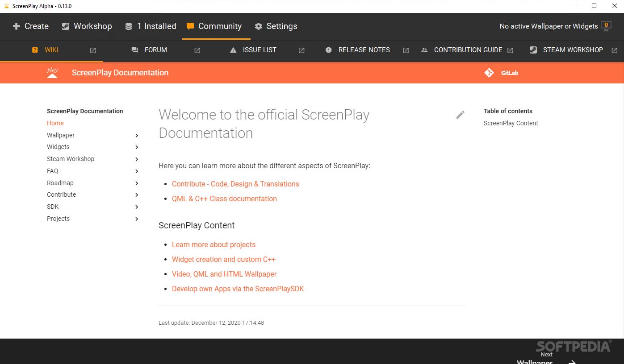Screen dimensions: 624x364
Task: Open Widget creation and custom C++ link
Action: coord(224,259)
